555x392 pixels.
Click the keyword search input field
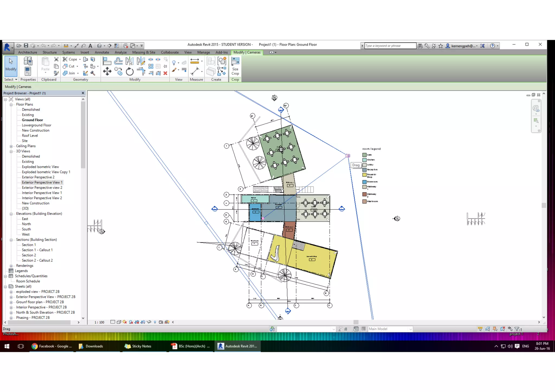[390, 46]
